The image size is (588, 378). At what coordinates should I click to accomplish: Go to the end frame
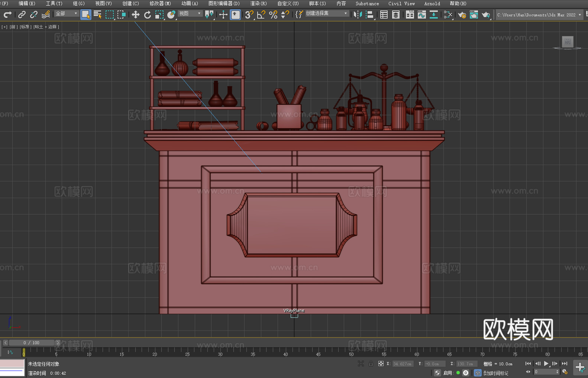(565, 364)
